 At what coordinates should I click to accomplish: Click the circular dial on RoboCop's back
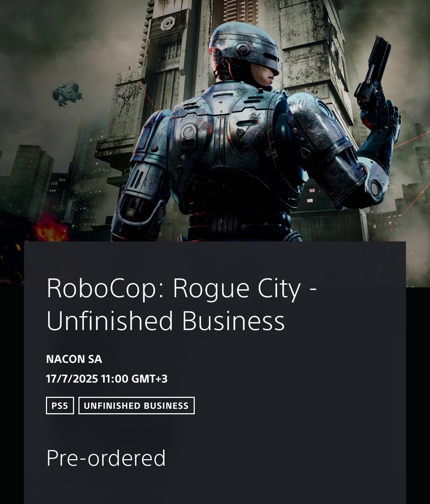(x=189, y=132)
